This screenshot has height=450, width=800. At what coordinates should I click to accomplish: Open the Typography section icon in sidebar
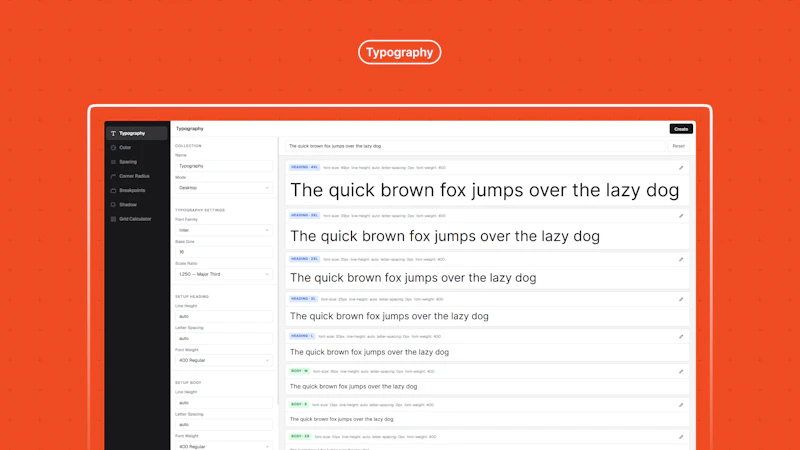pyautogui.click(x=113, y=133)
